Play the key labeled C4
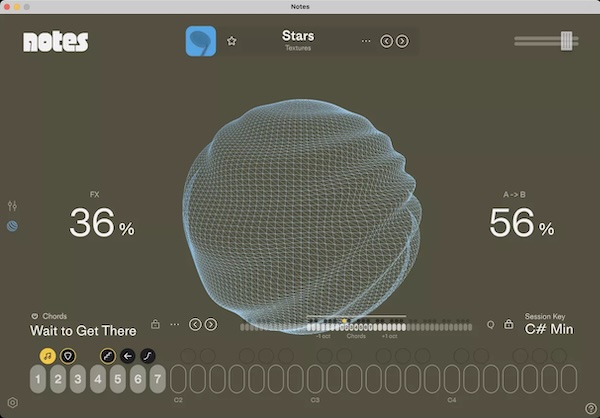 (452, 379)
